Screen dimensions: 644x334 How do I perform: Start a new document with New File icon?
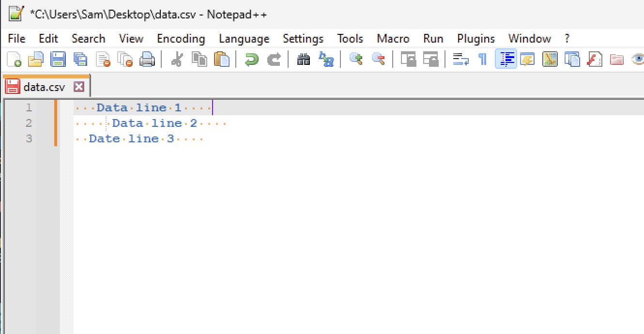pyautogui.click(x=13, y=59)
